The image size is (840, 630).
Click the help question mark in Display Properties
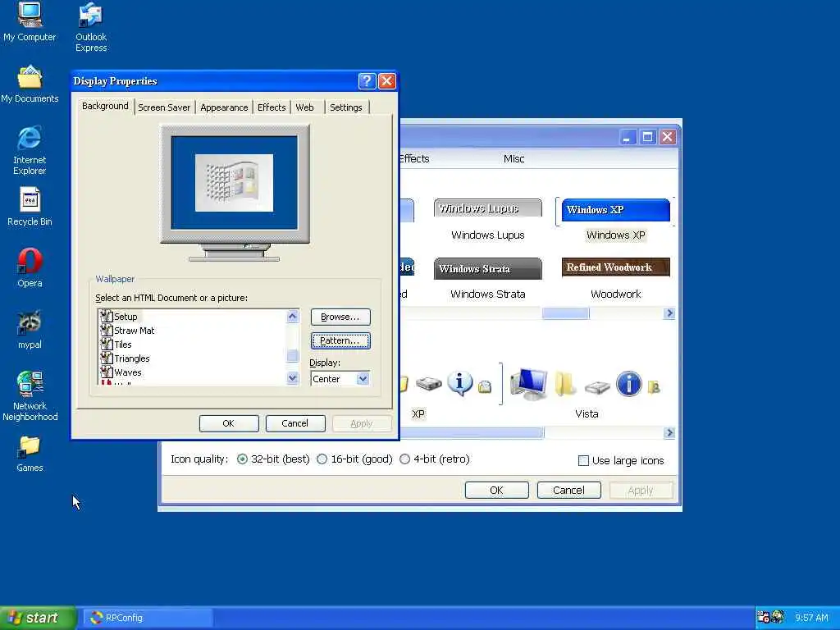[367, 81]
